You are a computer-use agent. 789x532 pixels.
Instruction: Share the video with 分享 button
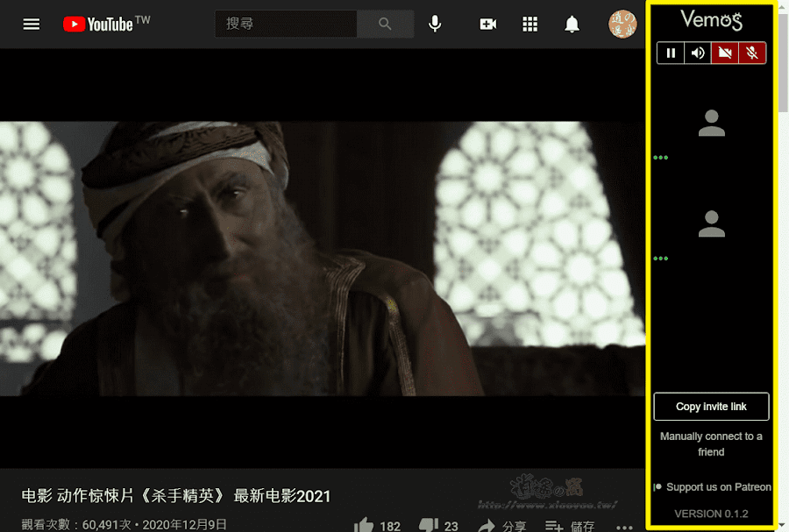click(501, 526)
